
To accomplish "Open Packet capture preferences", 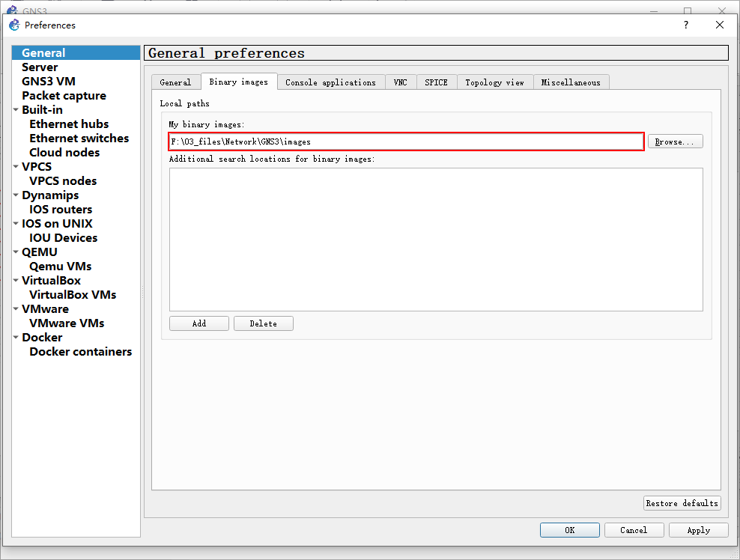I will 64,96.
